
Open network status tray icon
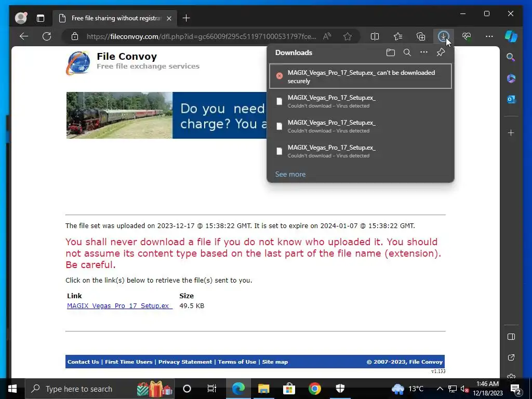coord(452,389)
